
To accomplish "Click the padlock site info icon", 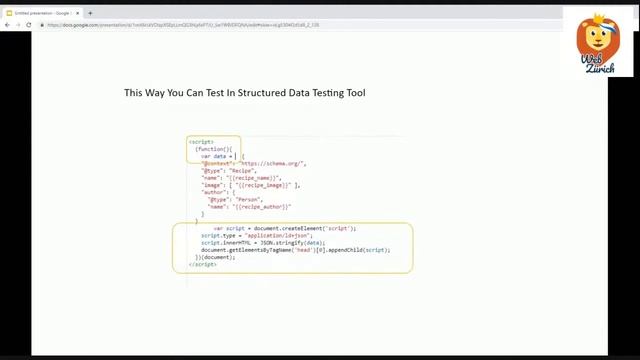I will [42, 25].
